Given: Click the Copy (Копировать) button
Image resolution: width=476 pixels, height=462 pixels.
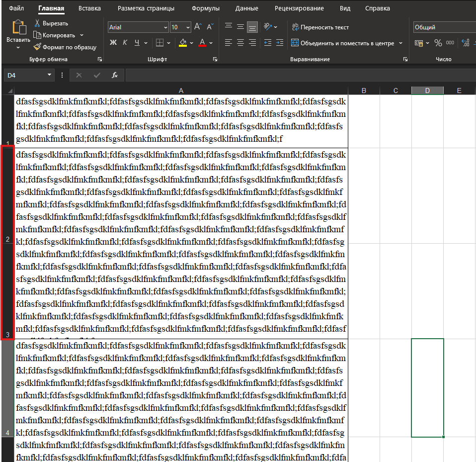Looking at the screenshot, I should click(x=55, y=35).
